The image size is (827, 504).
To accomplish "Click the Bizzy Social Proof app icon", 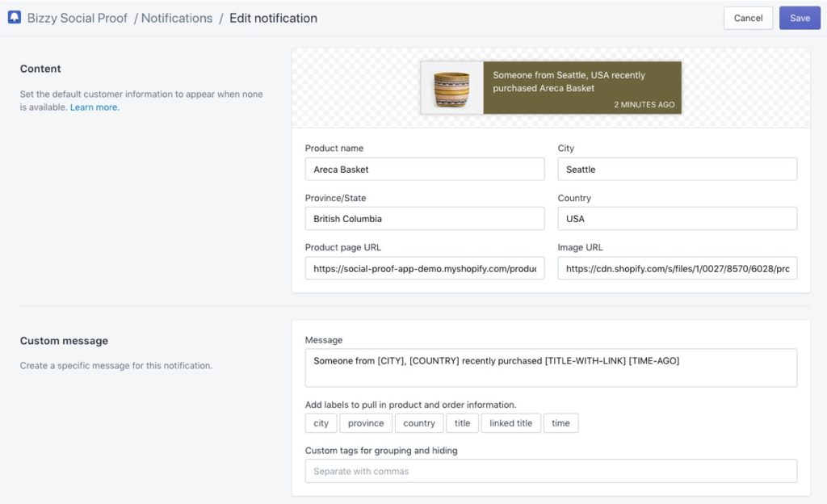I will point(15,18).
